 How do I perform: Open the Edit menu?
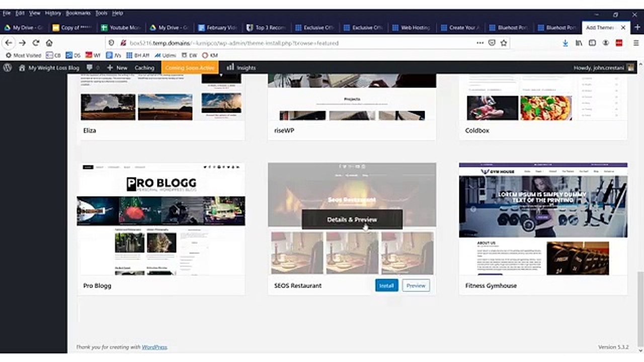coord(20,13)
